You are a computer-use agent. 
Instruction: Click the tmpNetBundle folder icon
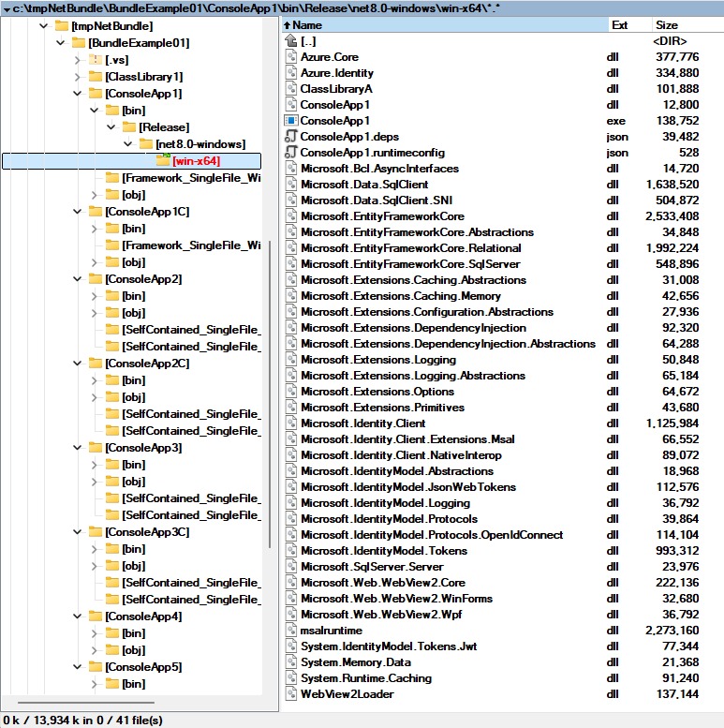pos(62,26)
